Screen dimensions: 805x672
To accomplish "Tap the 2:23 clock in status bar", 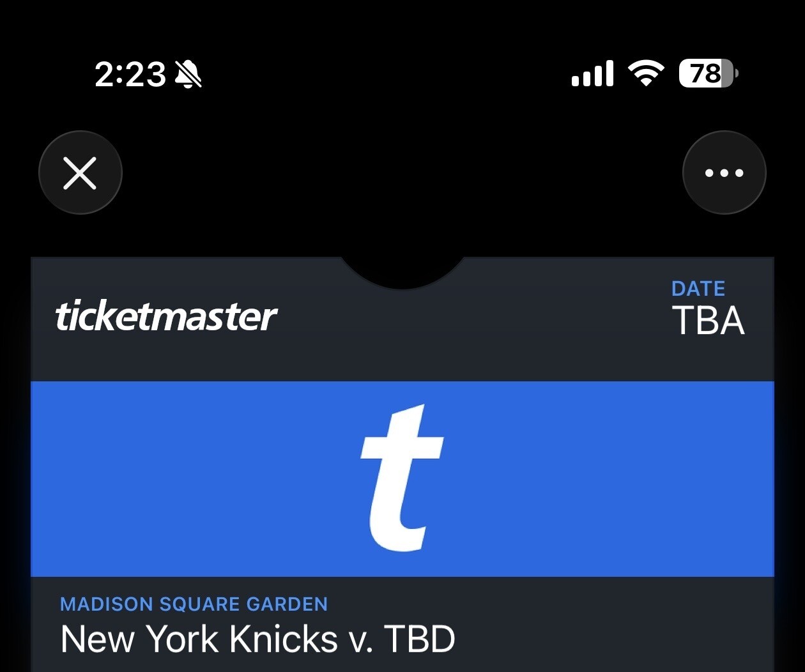I will (130, 74).
